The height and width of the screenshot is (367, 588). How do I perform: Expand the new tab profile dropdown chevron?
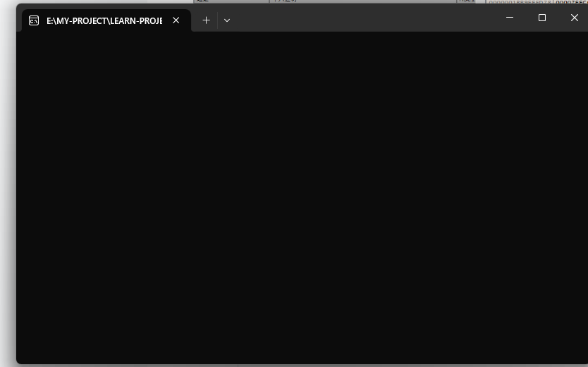click(x=227, y=20)
